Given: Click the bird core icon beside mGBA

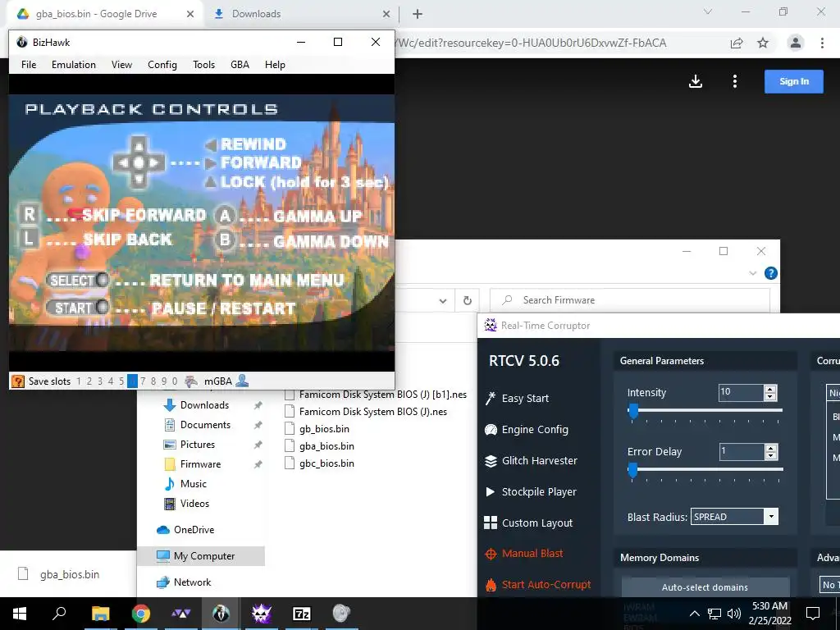Looking at the screenshot, I should click(190, 381).
